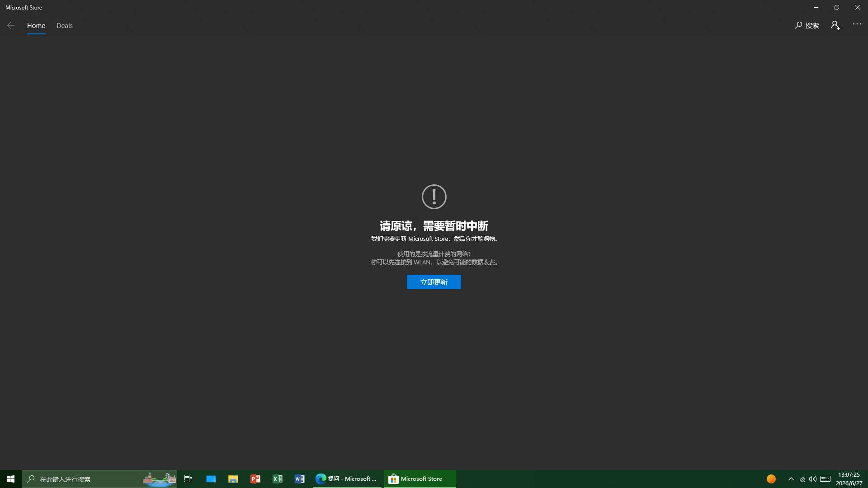This screenshot has height=488, width=868.
Task: Open the account sign-in person icon
Action: pyautogui.click(x=835, y=25)
